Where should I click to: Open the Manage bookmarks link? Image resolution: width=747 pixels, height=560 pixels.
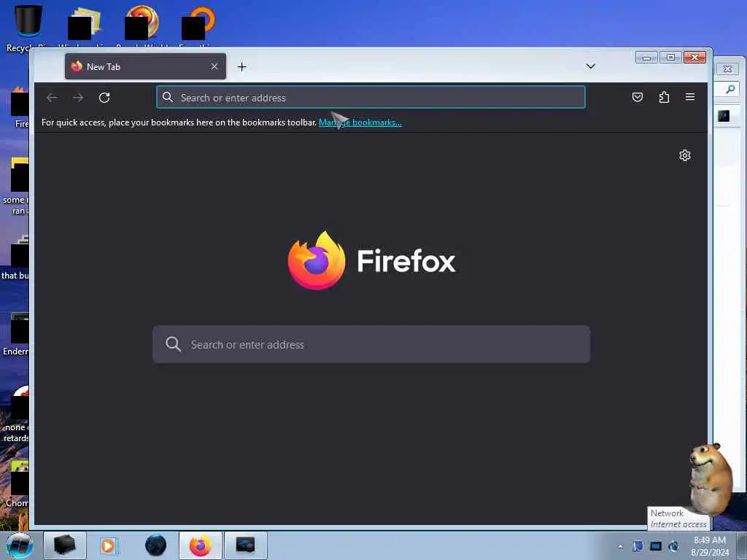click(360, 122)
